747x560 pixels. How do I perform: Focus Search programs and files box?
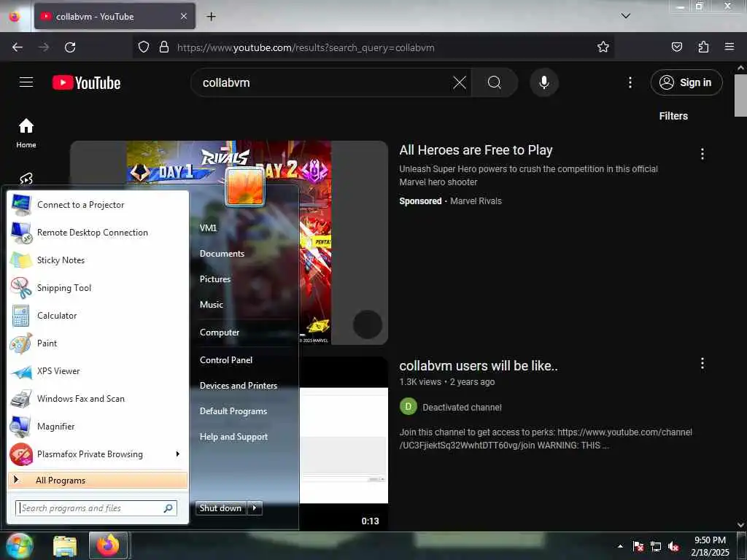point(96,508)
